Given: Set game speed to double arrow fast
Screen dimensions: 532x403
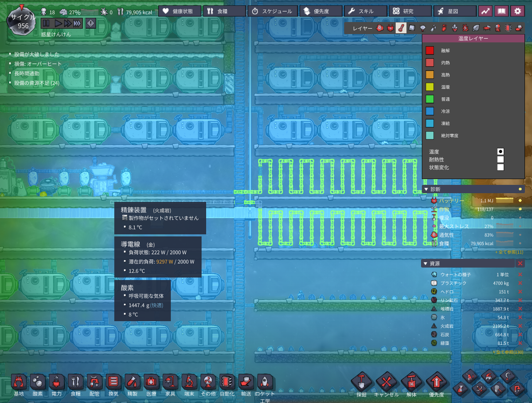Looking at the screenshot, I should (x=67, y=23).
